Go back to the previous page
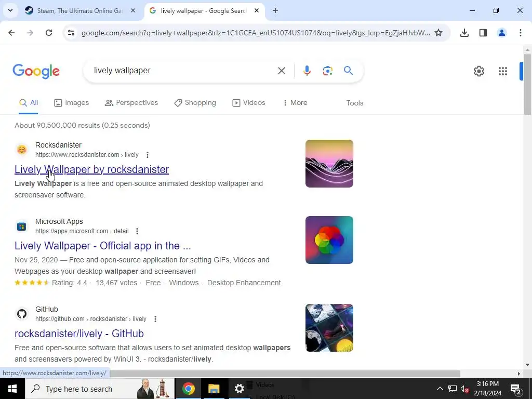The height and width of the screenshot is (399, 532). tap(11, 33)
